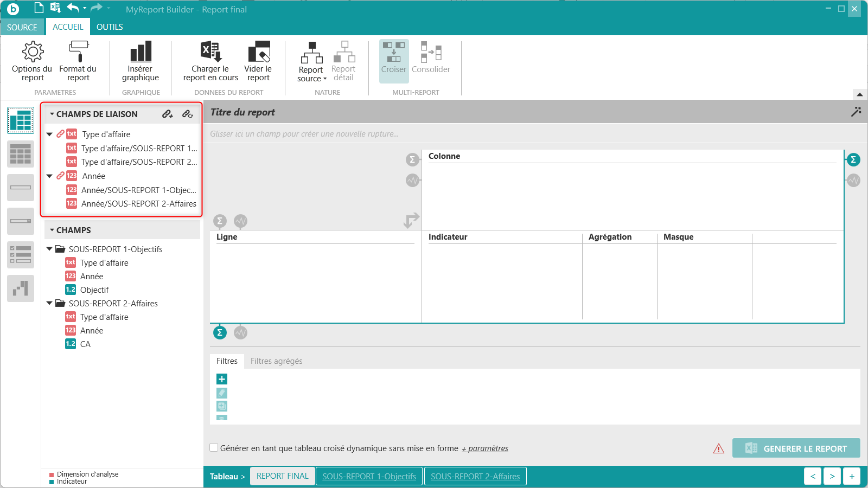Collapse the SOUS-REPORT 1-Objectifs folder
The height and width of the screenshot is (488, 868).
(49, 249)
